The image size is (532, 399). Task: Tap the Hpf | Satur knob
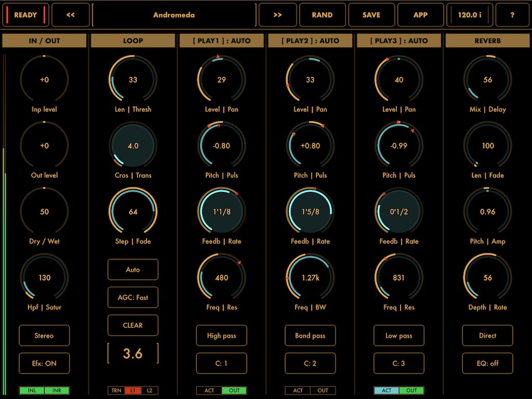coord(44,278)
